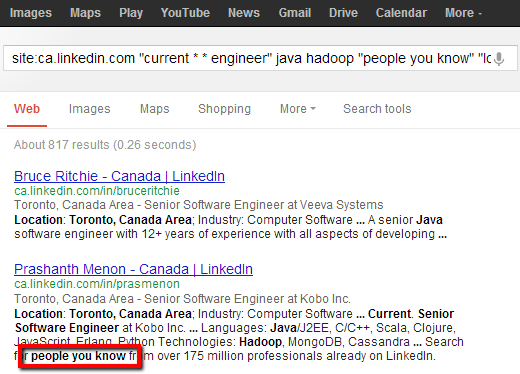
Task: Open Bruce Ritchie LinkedIn result
Action: [119, 176]
